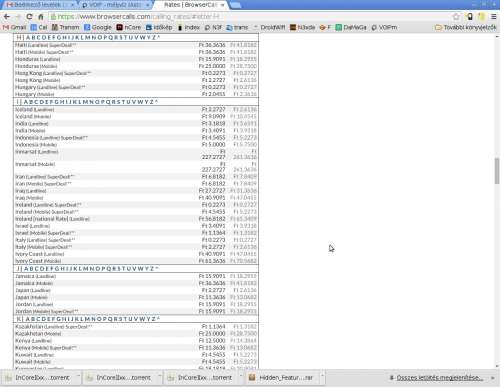The image size is (500, 387).
Task: Select the Indonesia (Mobile) row
Action: point(136,144)
